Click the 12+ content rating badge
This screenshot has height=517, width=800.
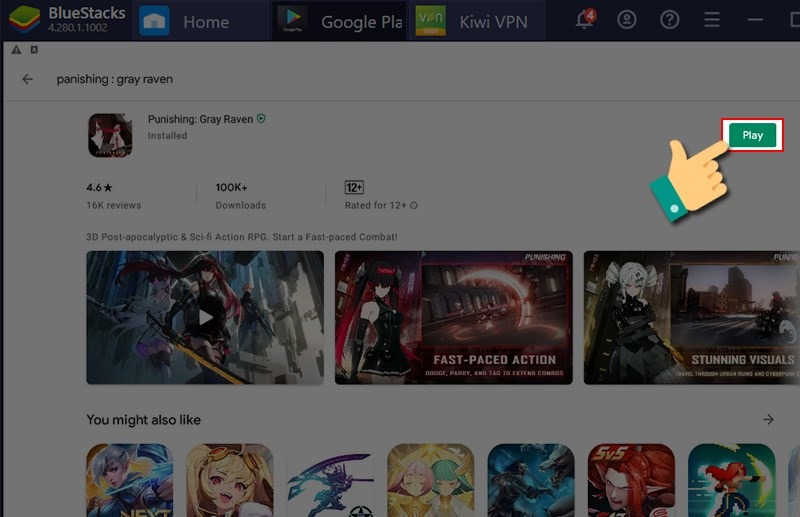click(x=354, y=187)
